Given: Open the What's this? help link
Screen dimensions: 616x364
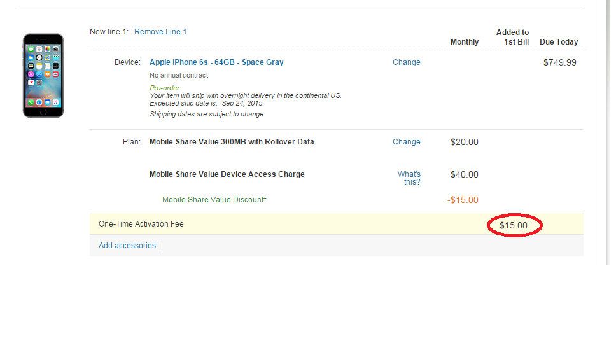Looking at the screenshot, I should click(409, 178).
